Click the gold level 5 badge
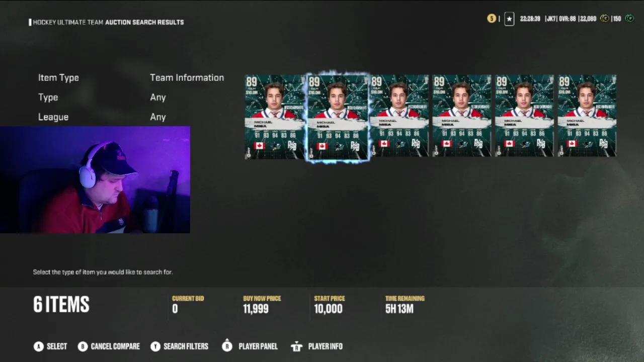Image resolution: width=644 pixels, height=362 pixels. tap(492, 19)
